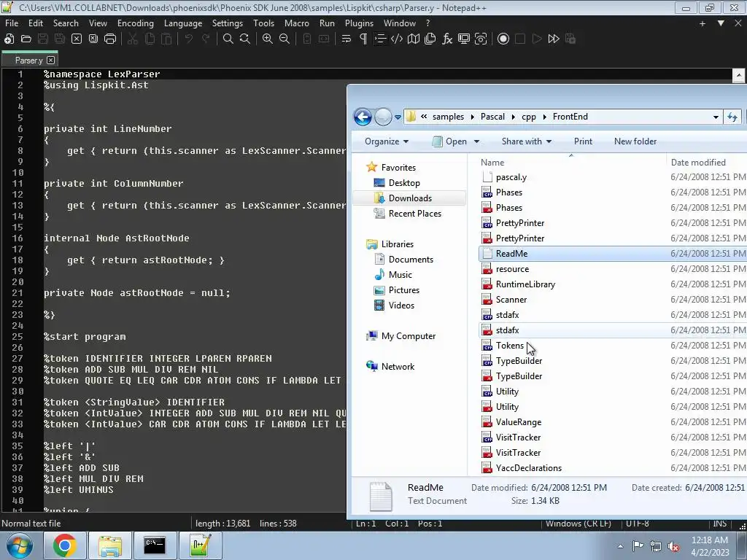Open the Language menu

pyautogui.click(x=183, y=23)
